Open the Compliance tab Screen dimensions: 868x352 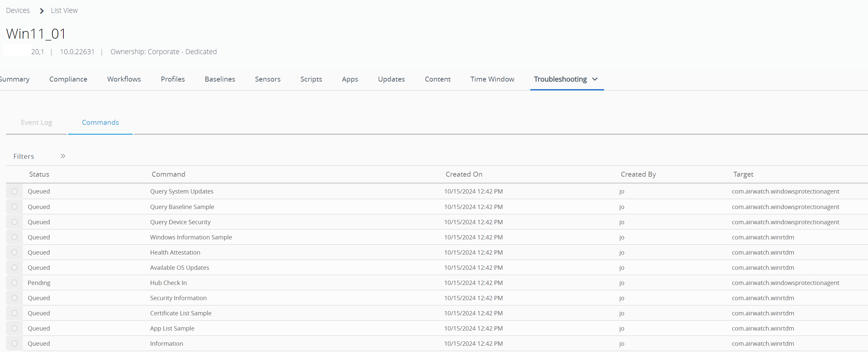(68, 79)
